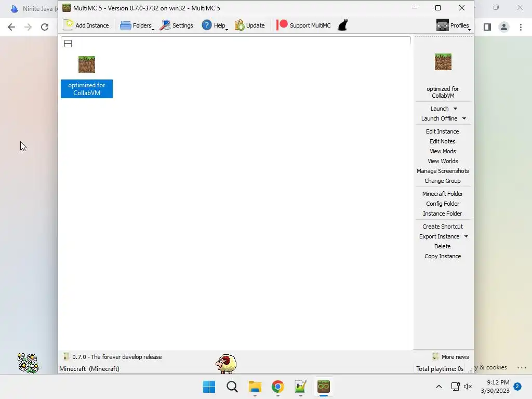Open Manage Screenshots
532x399 pixels.
443,170
